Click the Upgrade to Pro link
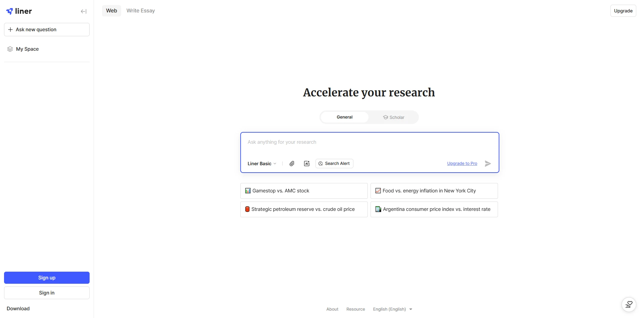The width and height of the screenshot is (644, 318). [462, 164]
